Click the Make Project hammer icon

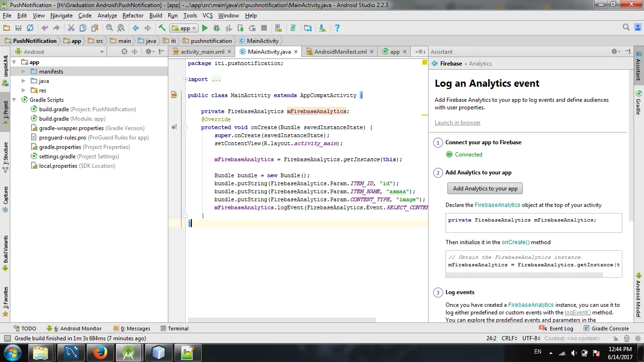click(162, 28)
